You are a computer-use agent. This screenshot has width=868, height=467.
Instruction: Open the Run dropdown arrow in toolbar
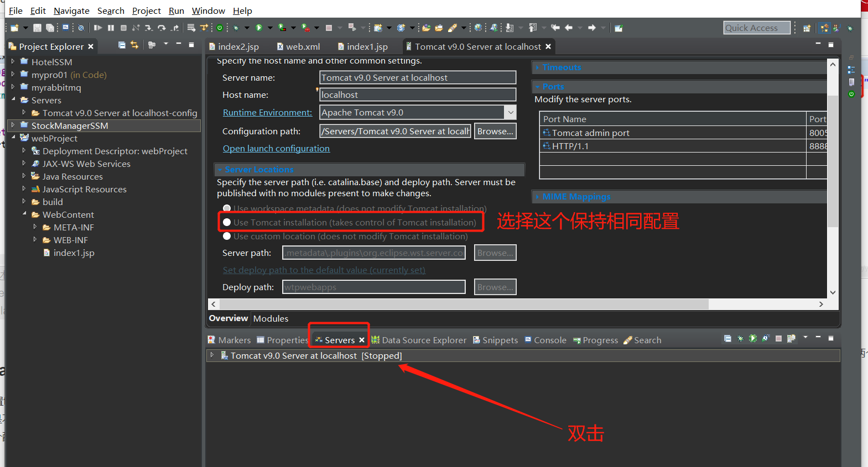pyautogui.click(x=270, y=28)
